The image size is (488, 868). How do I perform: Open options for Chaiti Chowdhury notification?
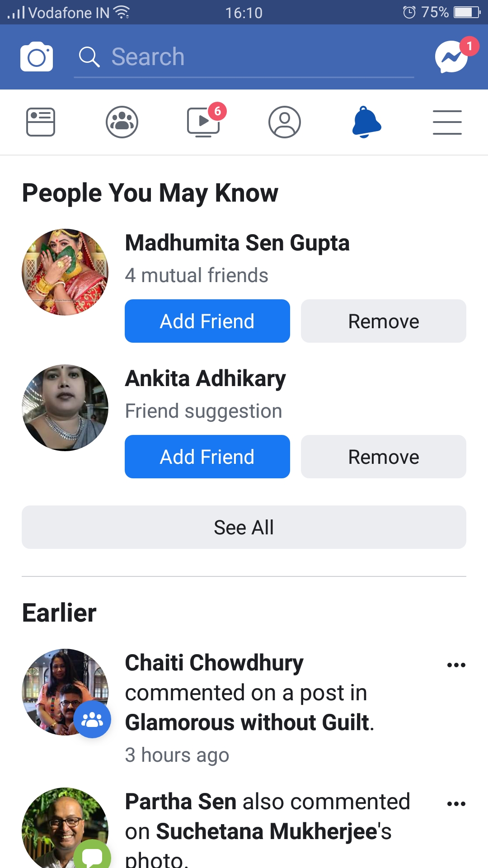click(456, 665)
